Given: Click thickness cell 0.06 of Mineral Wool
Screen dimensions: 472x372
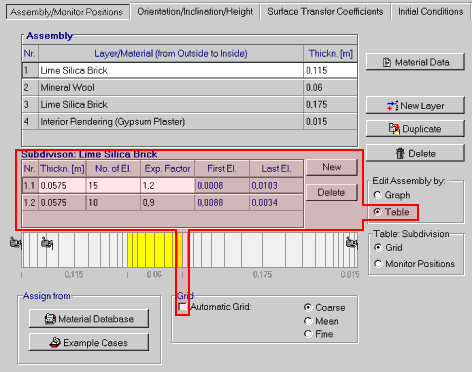Looking at the screenshot, I should (330, 88).
